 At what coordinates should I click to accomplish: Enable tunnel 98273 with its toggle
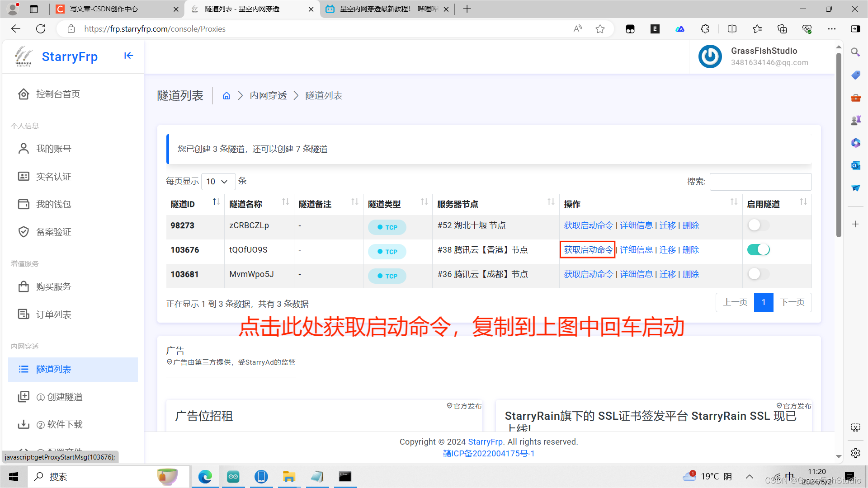tap(758, 225)
